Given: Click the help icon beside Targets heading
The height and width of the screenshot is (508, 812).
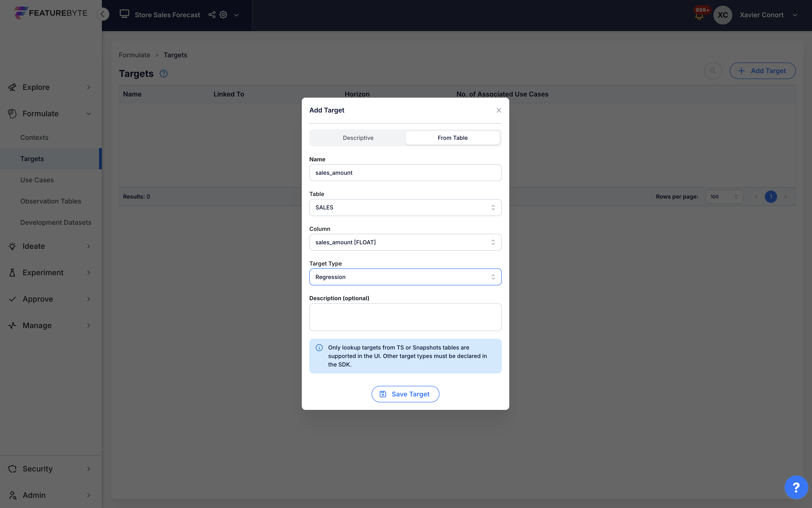Looking at the screenshot, I should pyautogui.click(x=164, y=74).
